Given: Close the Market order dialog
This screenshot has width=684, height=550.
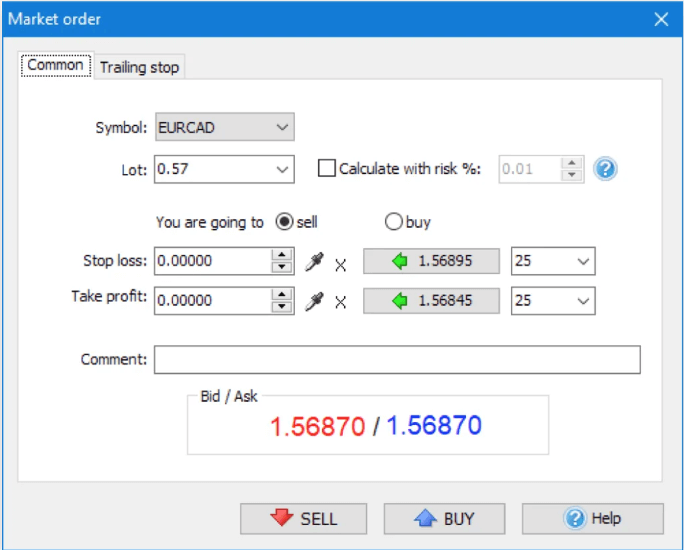Looking at the screenshot, I should click(660, 19).
